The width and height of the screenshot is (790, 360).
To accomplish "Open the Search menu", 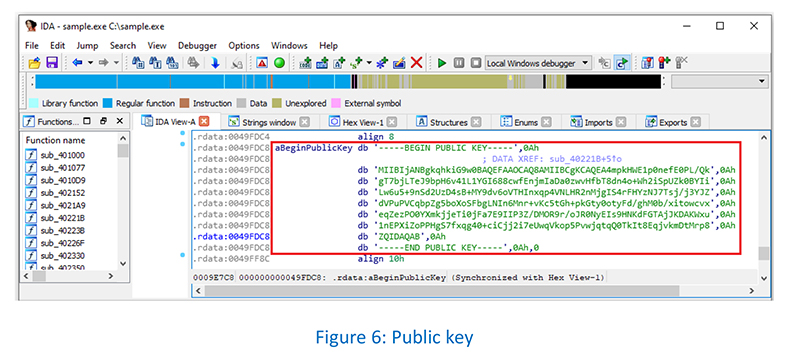I will click(123, 45).
